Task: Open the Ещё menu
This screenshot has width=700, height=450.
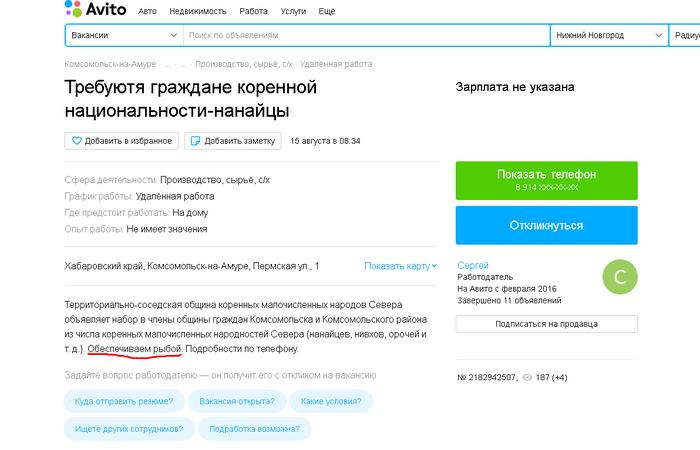Action: (x=327, y=12)
